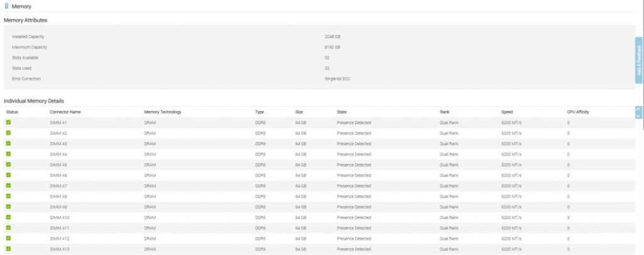Click the DIMM A8 connector name
Screen dimensions: 644x255
(58, 196)
